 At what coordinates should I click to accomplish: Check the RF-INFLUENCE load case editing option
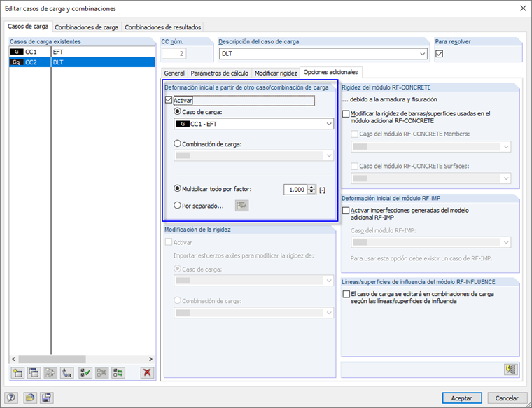pyautogui.click(x=346, y=294)
